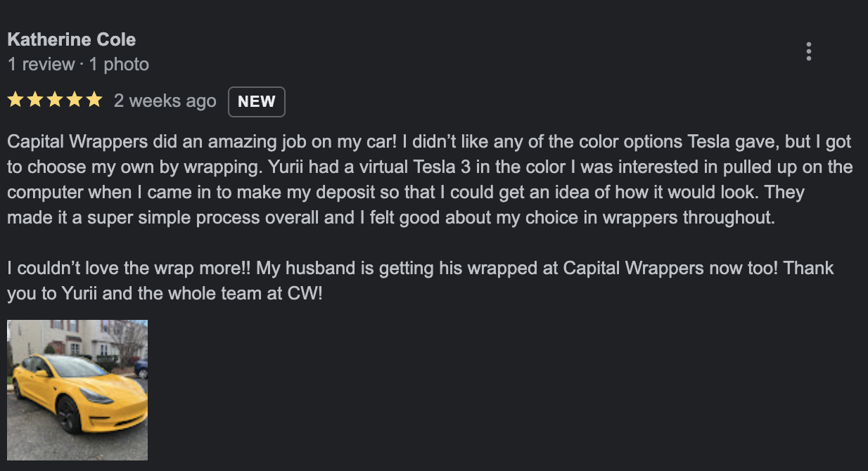This screenshot has height=471, width=868.
Task: Open Katherine Cole's reviewer profile
Action: pyautogui.click(x=72, y=39)
